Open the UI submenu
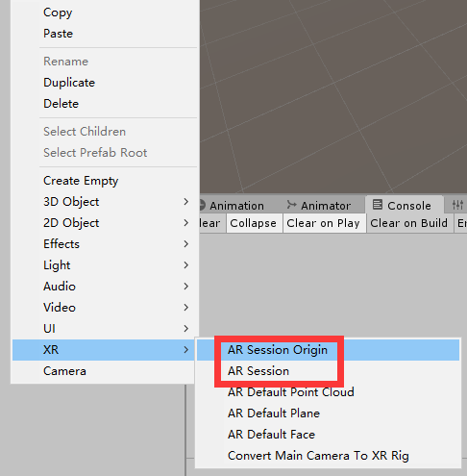The height and width of the screenshot is (476, 467). (x=105, y=329)
